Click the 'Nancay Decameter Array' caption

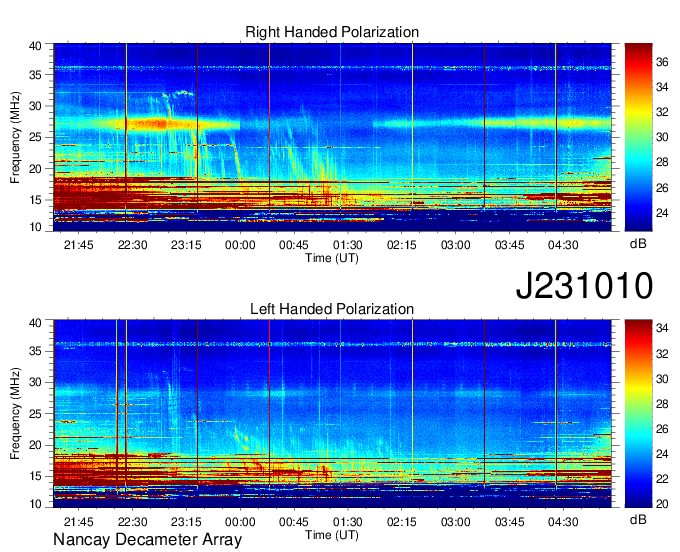[x=147, y=540]
